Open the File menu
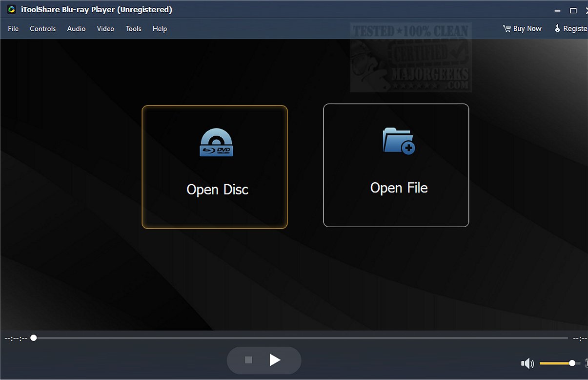Viewport: 588px width, 380px height. coord(13,29)
